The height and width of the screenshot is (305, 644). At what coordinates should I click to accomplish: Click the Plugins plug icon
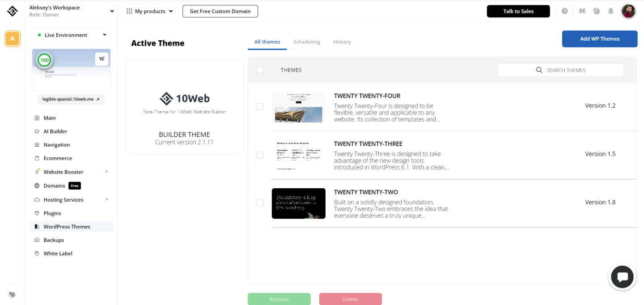coord(37,213)
